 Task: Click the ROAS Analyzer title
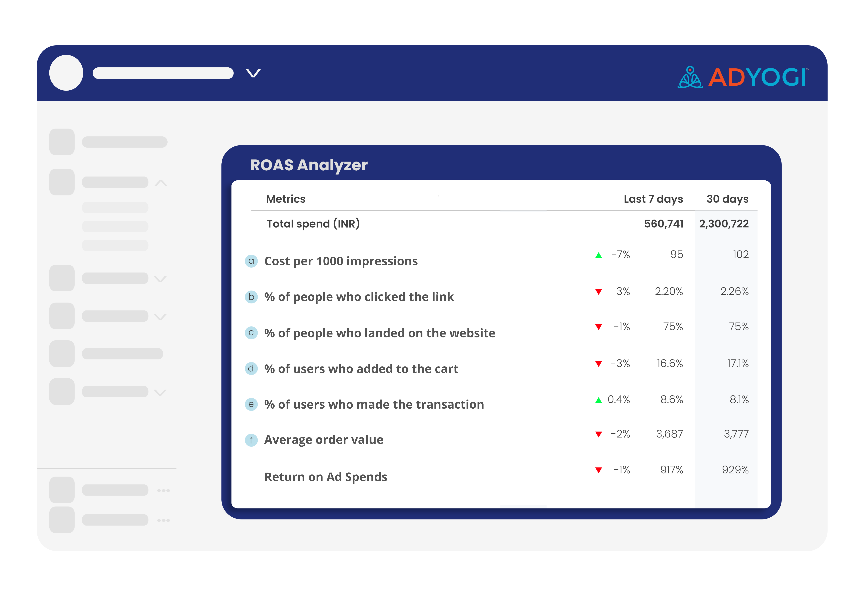click(309, 165)
